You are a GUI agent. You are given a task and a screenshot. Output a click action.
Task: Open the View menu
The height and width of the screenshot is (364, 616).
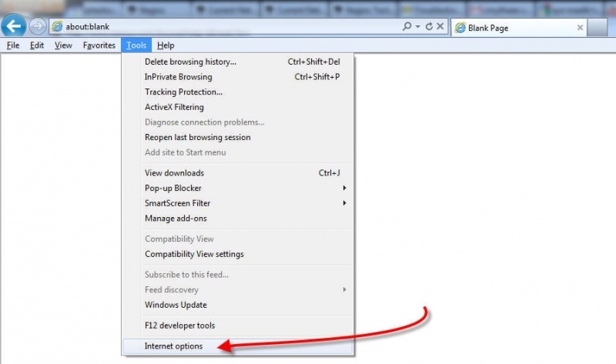63,45
